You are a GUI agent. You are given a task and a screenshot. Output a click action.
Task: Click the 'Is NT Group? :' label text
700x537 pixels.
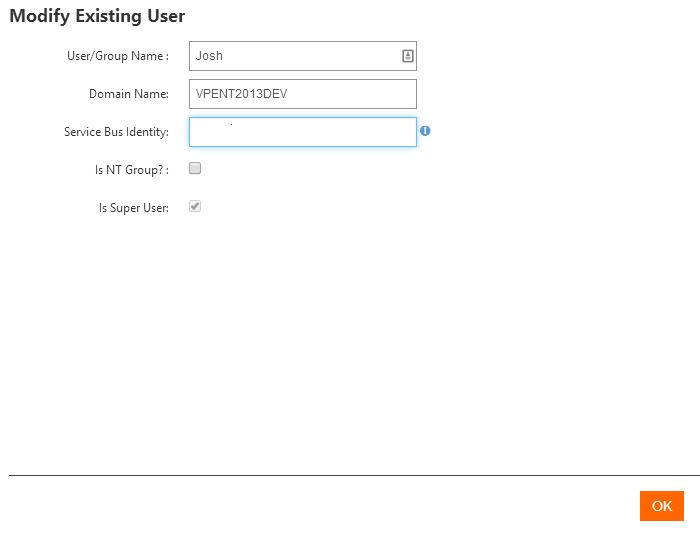131,170
